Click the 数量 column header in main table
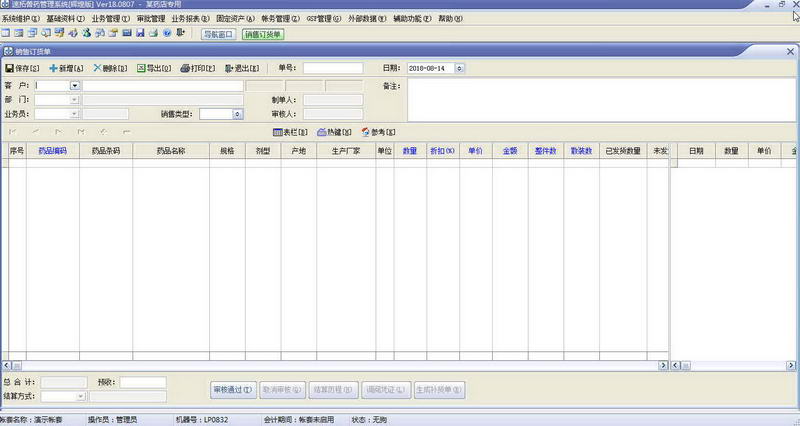Viewport: 800px width, 426px height. pos(410,151)
